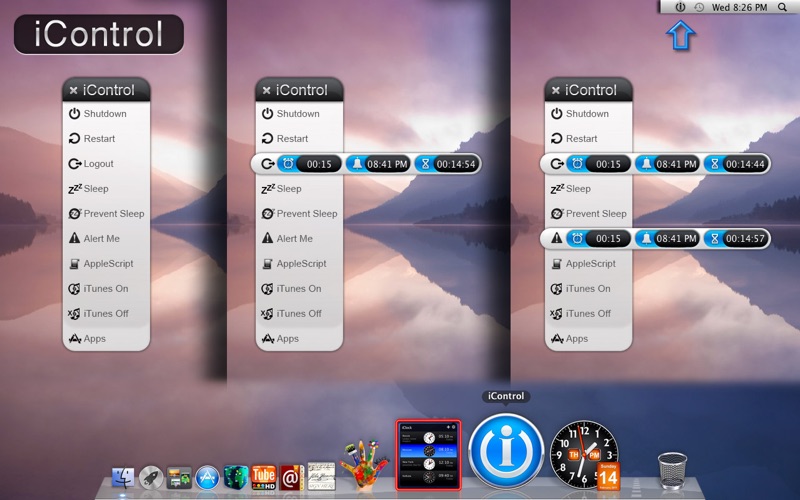Click the AppleScript scroll icon in middle panel
The width and height of the screenshot is (800, 500).
267,264
